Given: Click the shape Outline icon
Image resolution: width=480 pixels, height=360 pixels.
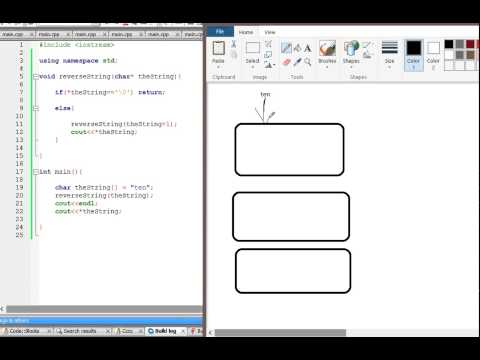Looking at the screenshot, I should coord(367,45).
